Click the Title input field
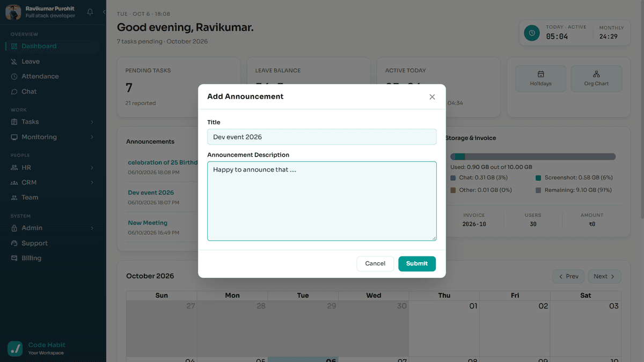 pyautogui.click(x=322, y=137)
